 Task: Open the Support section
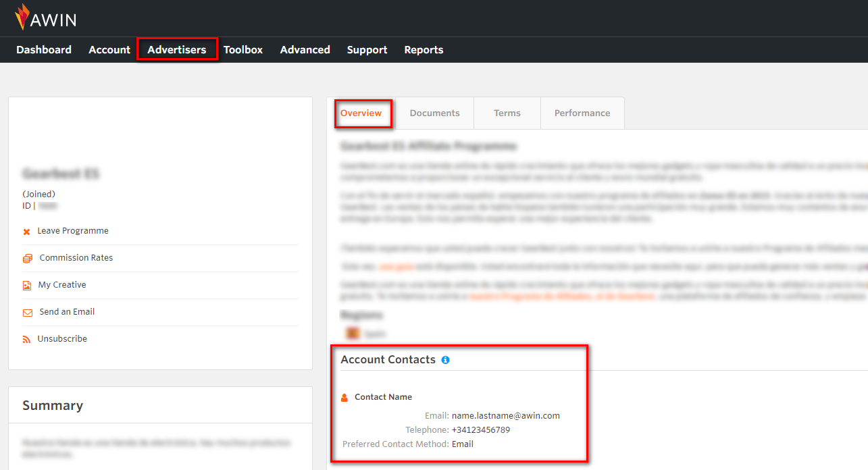point(367,49)
